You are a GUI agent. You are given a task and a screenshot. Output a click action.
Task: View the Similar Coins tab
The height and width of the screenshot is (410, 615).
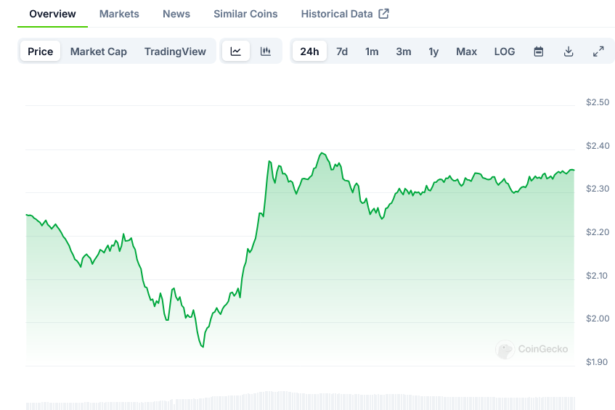(246, 14)
